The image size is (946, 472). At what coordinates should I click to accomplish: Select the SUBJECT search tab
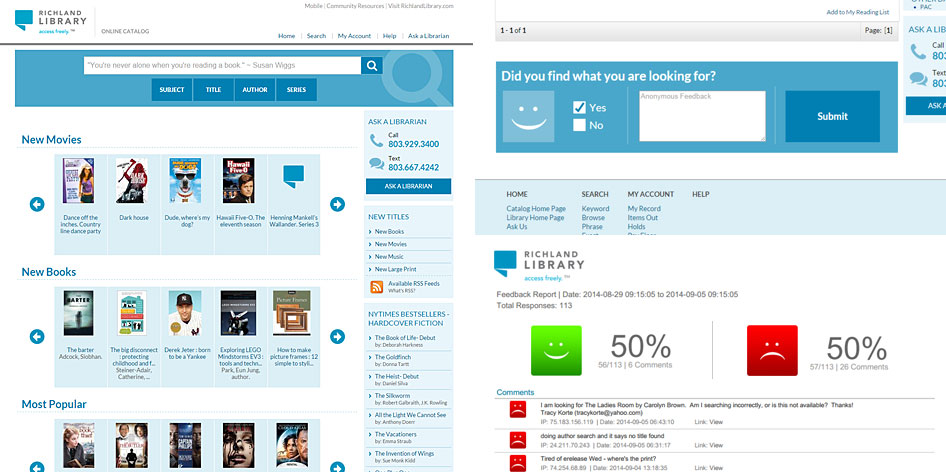pyautogui.click(x=172, y=90)
